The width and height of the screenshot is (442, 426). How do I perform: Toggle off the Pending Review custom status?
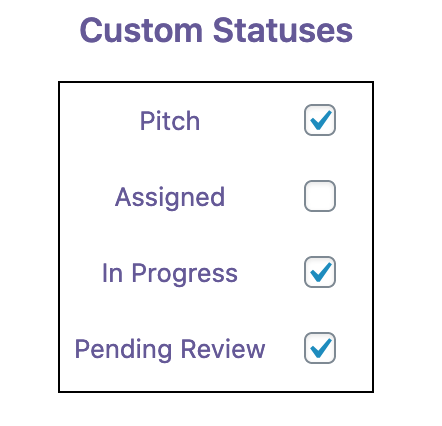point(320,348)
